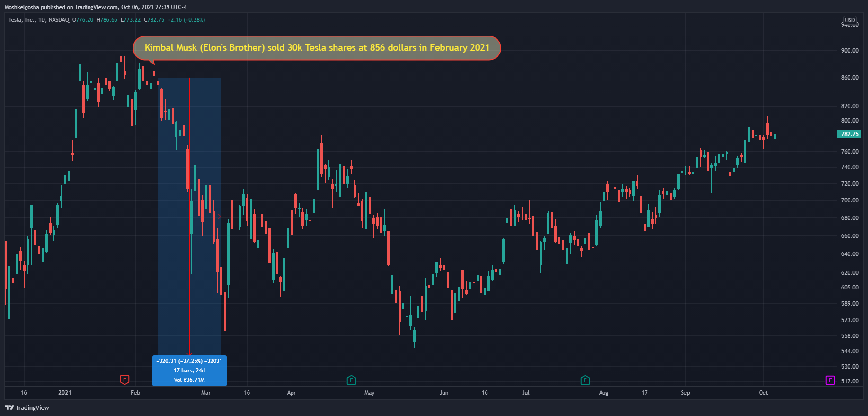Select the Kimbal Musk callout annotation
The image size is (868, 416).
point(317,48)
